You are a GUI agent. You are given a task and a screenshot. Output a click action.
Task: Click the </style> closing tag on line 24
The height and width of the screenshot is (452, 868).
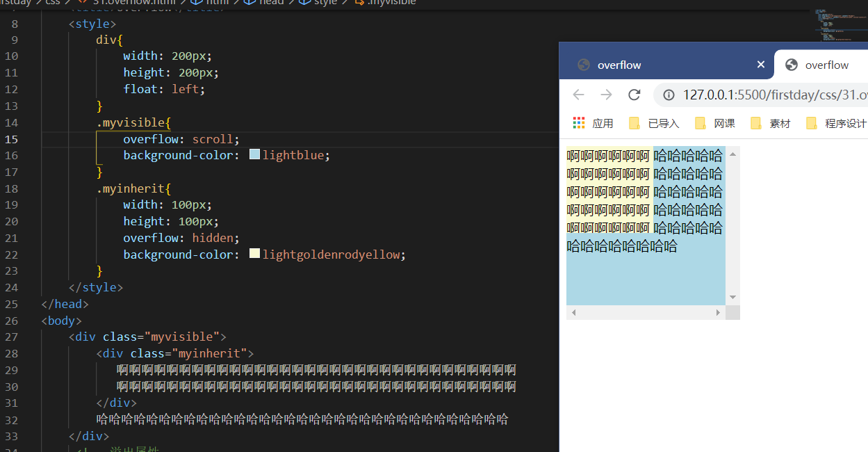click(x=96, y=287)
